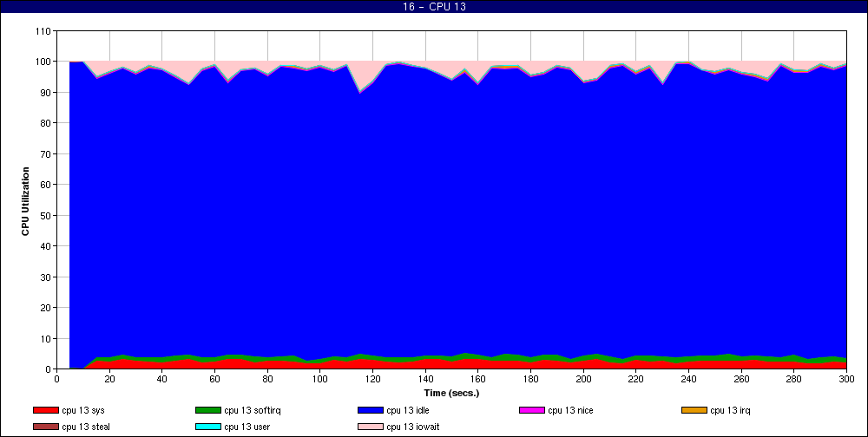Click the 'CPU Utilization' y-axis title
868x437 pixels.
point(25,201)
